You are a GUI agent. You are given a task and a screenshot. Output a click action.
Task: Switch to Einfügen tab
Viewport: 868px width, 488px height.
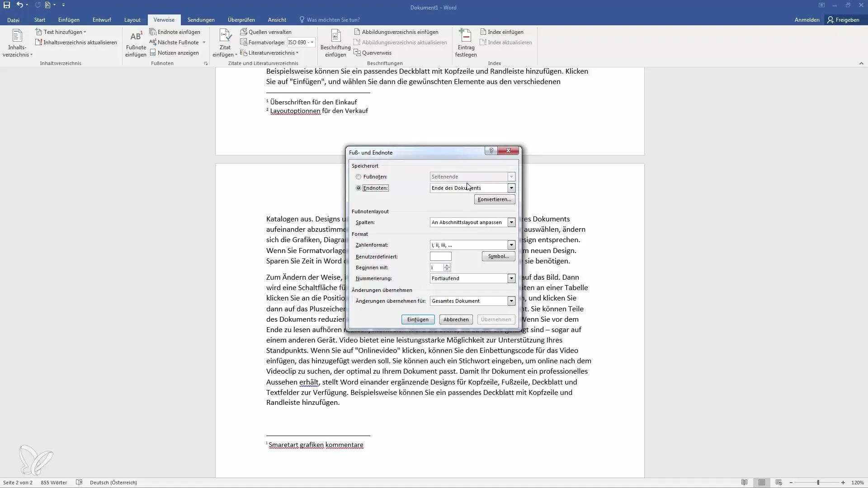[69, 20]
